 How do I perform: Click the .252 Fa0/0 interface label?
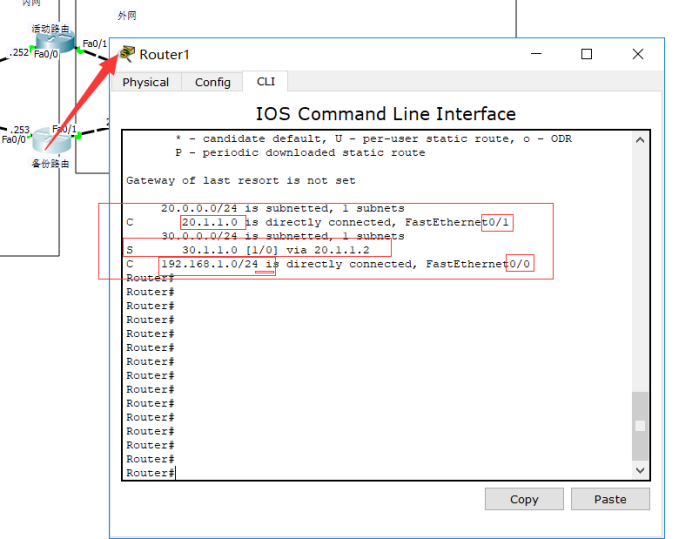34,53
